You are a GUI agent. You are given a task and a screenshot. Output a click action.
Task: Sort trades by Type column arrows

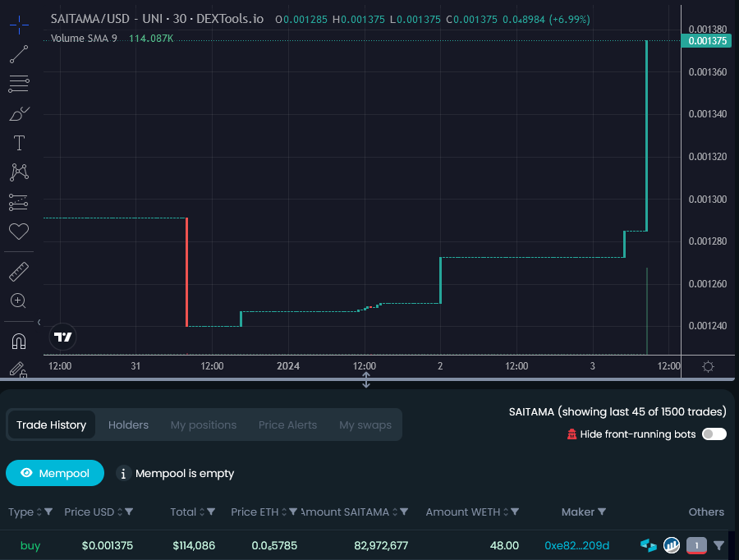tap(39, 512)
